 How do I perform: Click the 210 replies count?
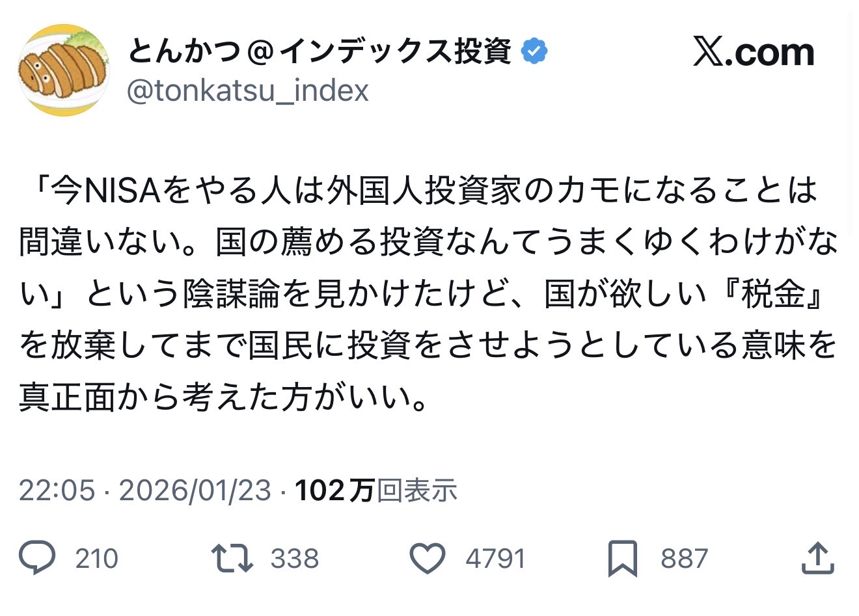[x=96, y=559]
